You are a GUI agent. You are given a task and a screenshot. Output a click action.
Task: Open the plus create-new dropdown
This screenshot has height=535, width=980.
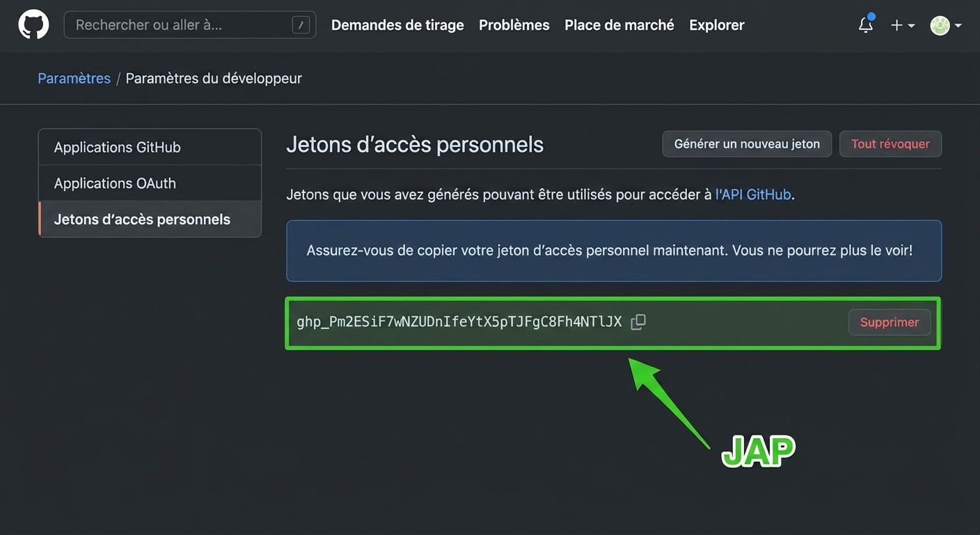(x=903, y=25)
